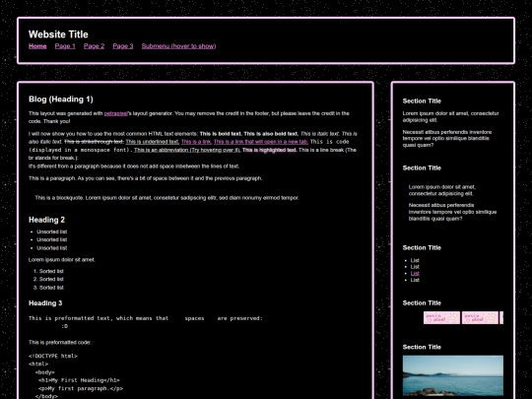Click the Heading 3 title

(x=45, y=303)
